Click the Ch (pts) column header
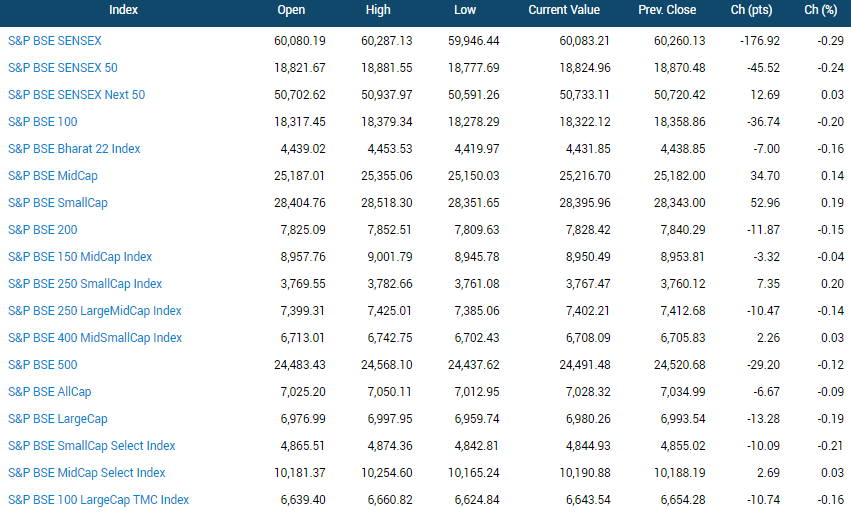 752,10
